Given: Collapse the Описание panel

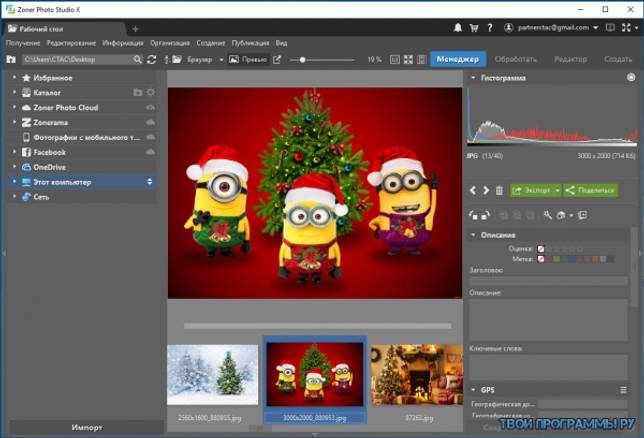Looking at the screenshot, I should click(x=473, y=235).
